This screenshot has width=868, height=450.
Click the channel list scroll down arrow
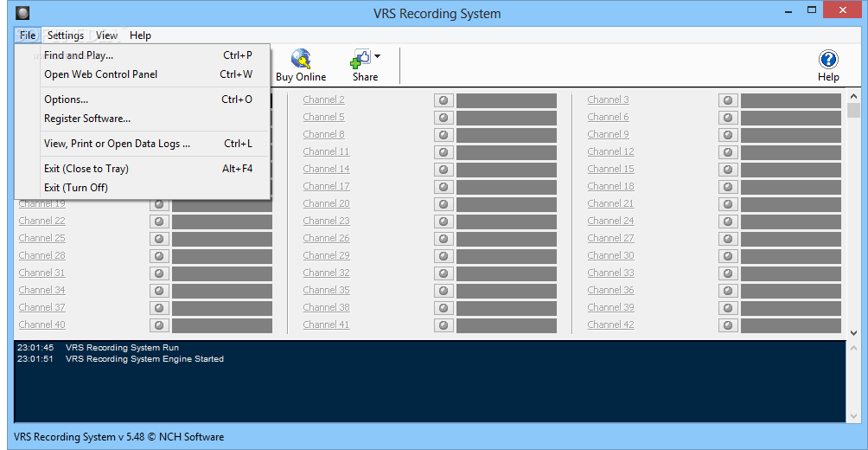pyautogui.click(x=853, y=332)
